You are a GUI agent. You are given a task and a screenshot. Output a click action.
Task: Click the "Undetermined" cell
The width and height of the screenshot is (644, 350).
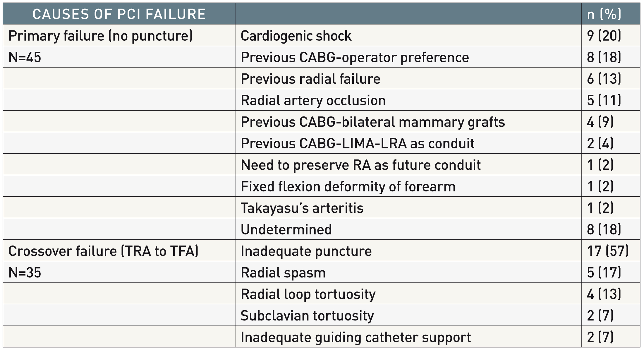286,229
